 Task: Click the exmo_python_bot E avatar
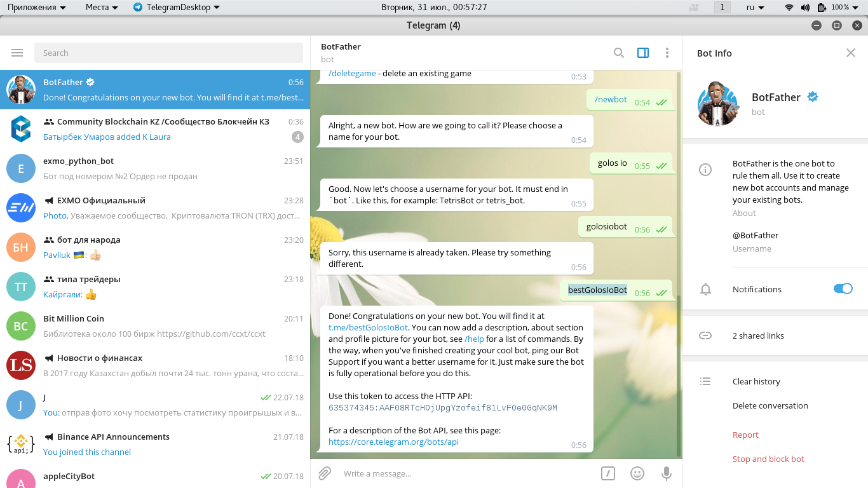coord(21,168)
